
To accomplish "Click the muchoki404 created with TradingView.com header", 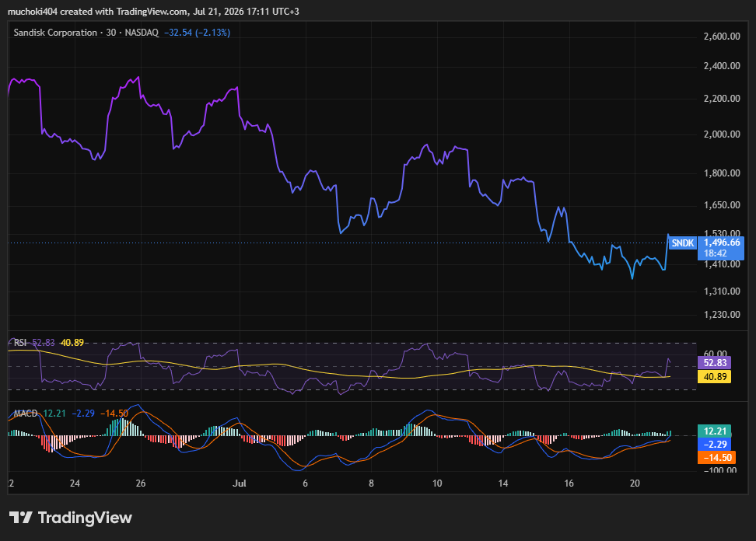I will pyautogui.click(x=153, y=11).
